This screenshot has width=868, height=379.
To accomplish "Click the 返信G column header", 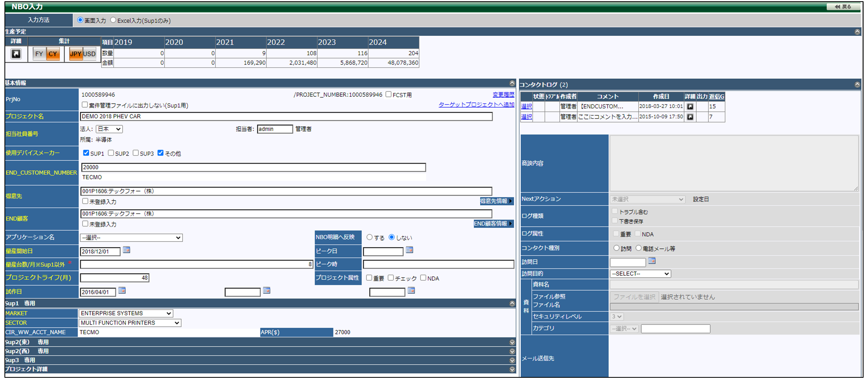I will 716,96.
